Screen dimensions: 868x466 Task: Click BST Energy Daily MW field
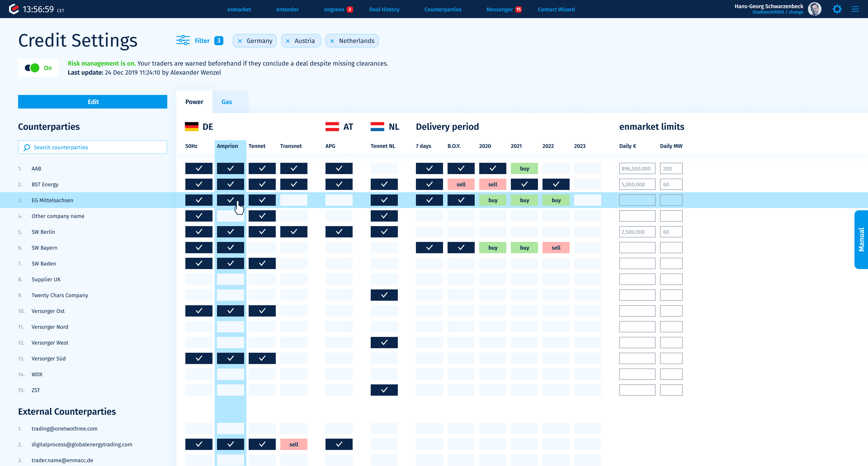pyautogui.click(x=671, y=184)
